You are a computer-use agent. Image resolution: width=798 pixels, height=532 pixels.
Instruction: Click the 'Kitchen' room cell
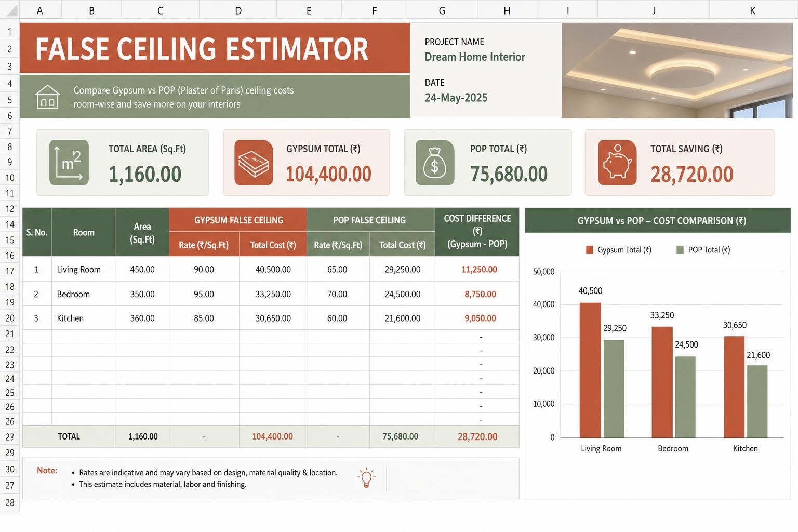83,318
